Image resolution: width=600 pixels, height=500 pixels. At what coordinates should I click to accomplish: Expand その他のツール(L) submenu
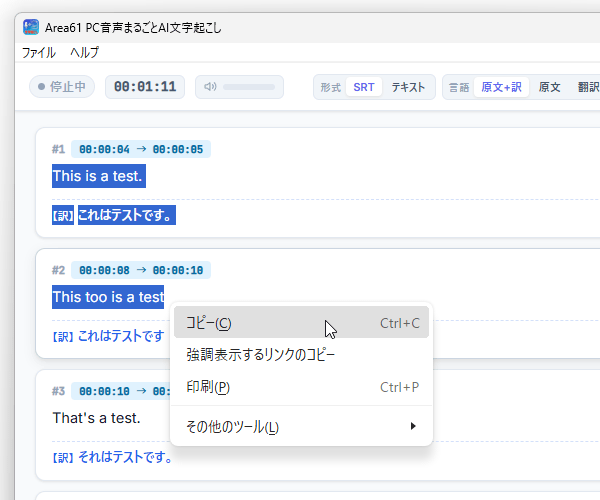coord(301,427)
